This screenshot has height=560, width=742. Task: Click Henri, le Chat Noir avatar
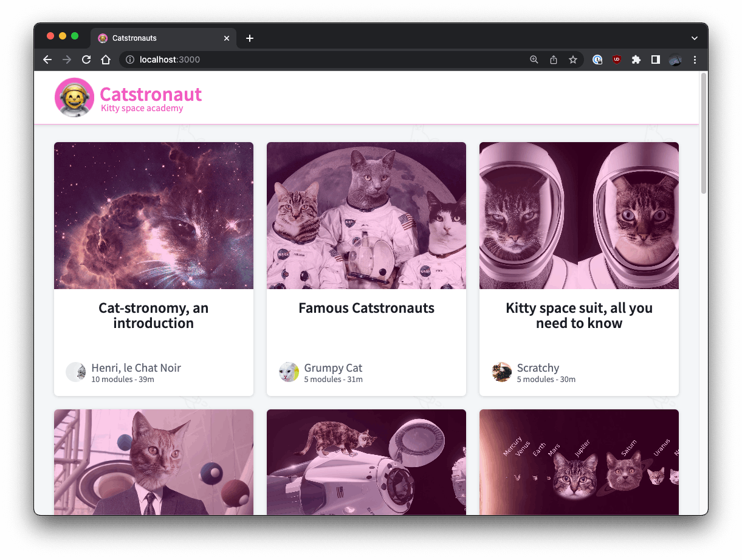point(76,372)
